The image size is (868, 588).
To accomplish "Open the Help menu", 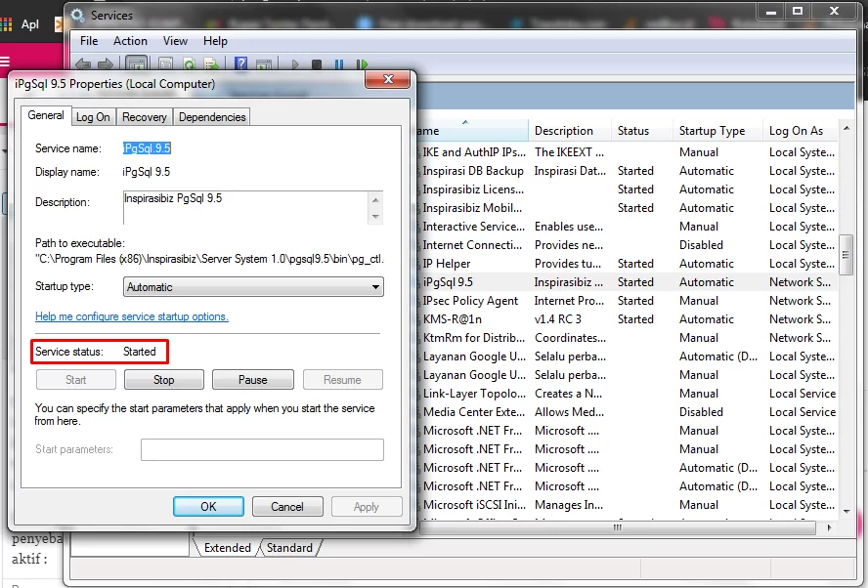I will point(215,41).
